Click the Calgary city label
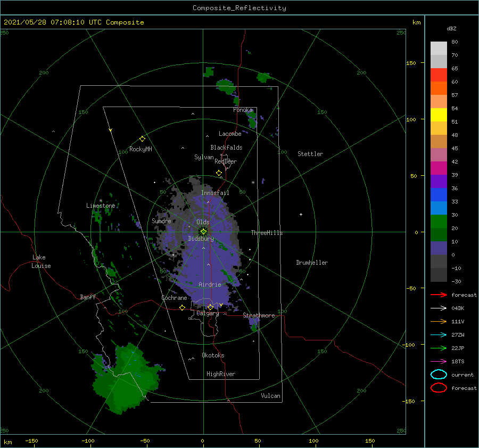This screenshot has height=448, width=479. pyautogui.click(x=208, y=313)
